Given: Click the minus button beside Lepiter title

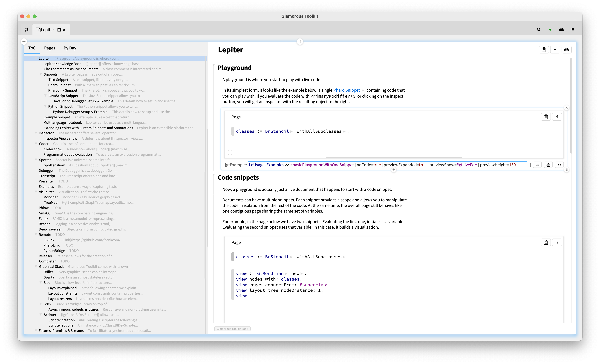Looking at the screenshot, I should [x=555, y=50].
